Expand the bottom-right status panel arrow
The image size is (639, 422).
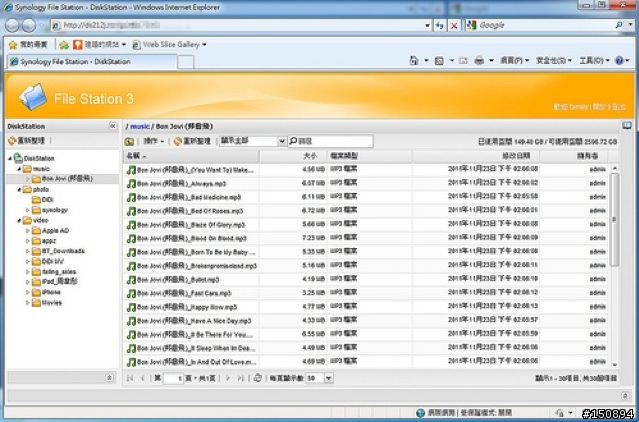[x=625, y=396]
